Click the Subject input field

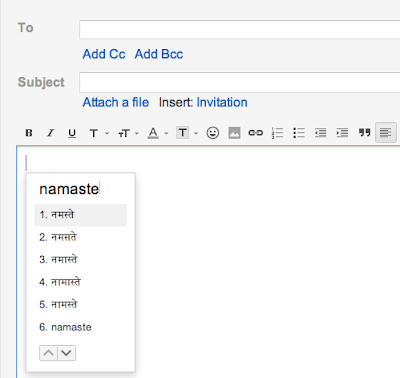click(240, 82)
